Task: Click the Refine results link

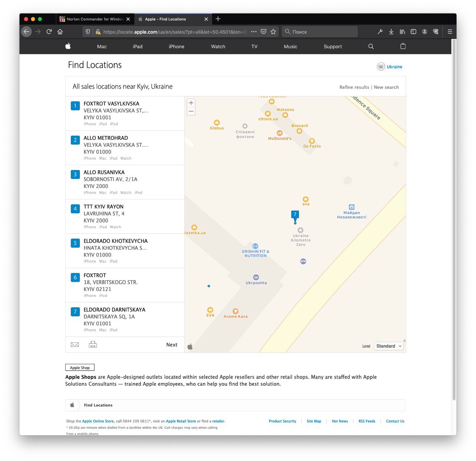Action: (x=354, y=87)
